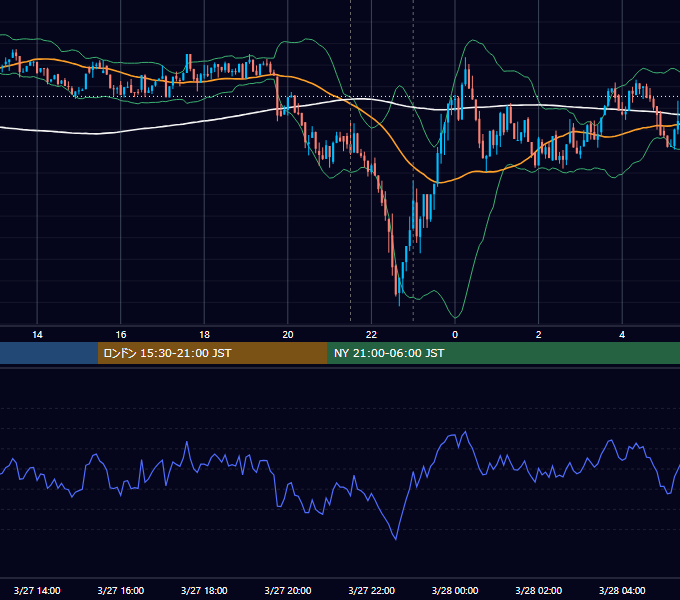Click the hour 20 axis label
This screenshot has height=600, width=680.
[x=288, y=335]
